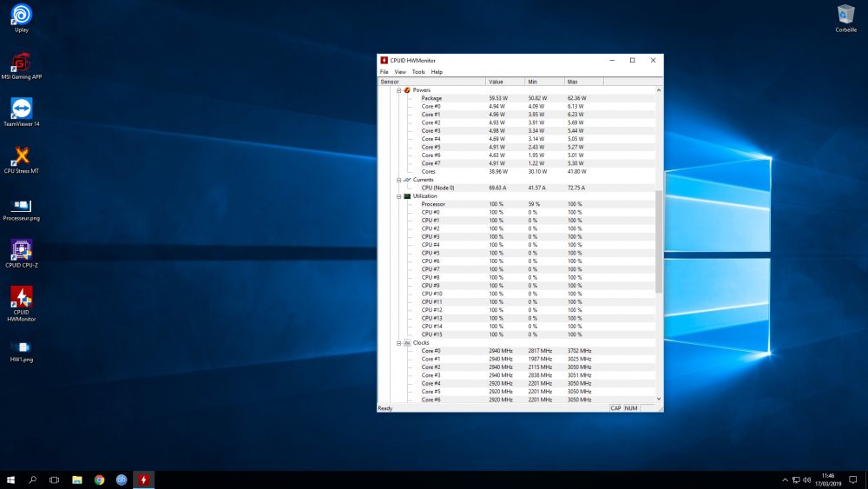
Task: Select the CPU Stress MT shortcut
Action: (x=22, y=156)
